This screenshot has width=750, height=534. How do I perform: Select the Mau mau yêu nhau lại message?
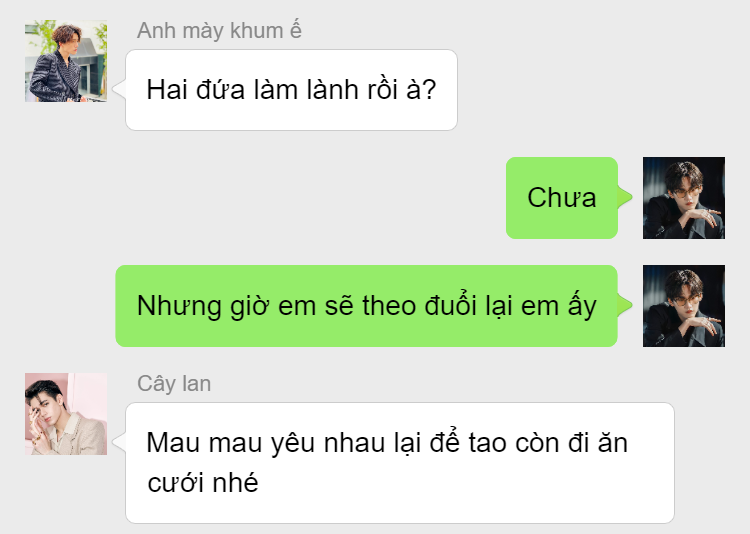coord(400,463)
